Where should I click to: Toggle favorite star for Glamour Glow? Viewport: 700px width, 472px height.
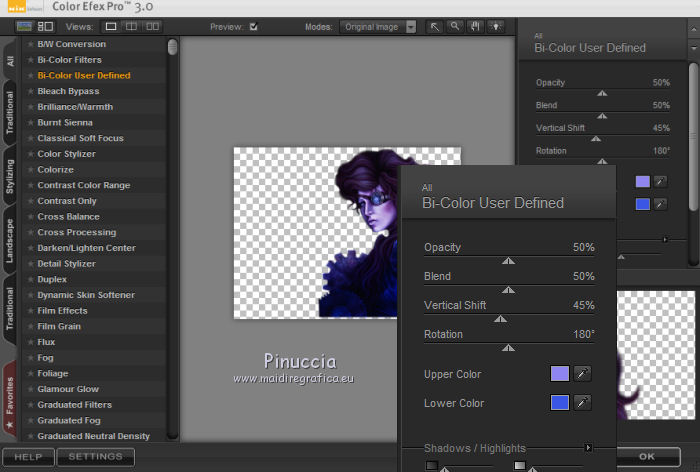coord(30,389)
